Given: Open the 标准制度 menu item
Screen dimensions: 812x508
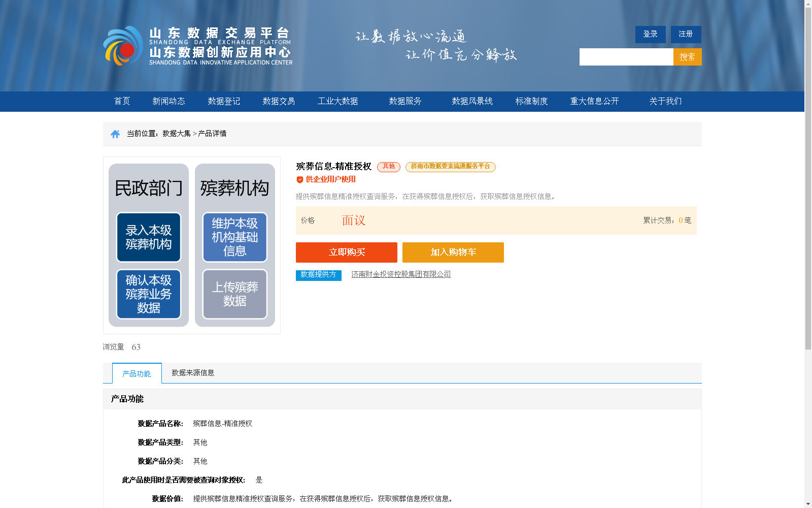Looking at the screenshot, I should [x=532, y=101].
